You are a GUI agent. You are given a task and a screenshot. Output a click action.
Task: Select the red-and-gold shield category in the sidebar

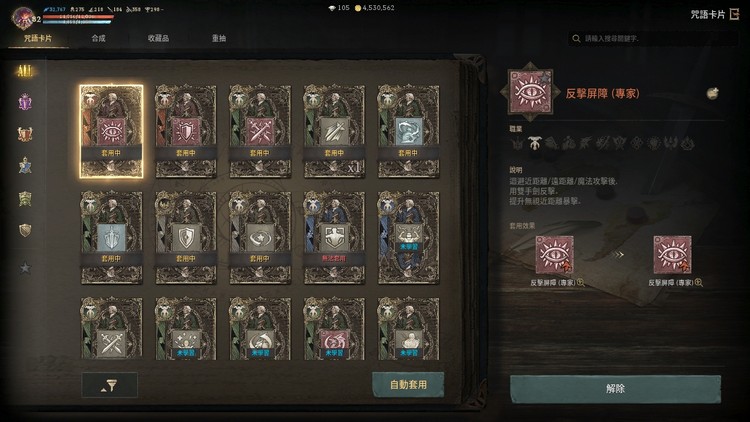click(25, 134)
